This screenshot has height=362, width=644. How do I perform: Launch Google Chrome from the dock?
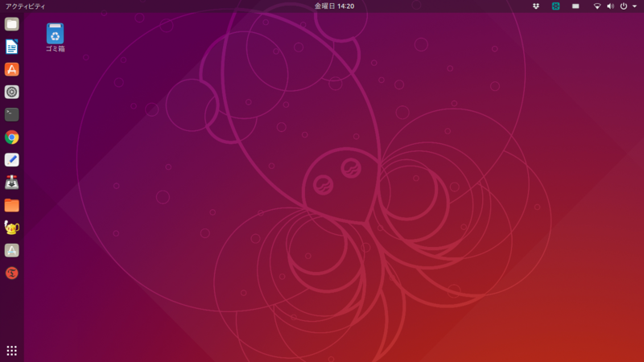point(11,137)
